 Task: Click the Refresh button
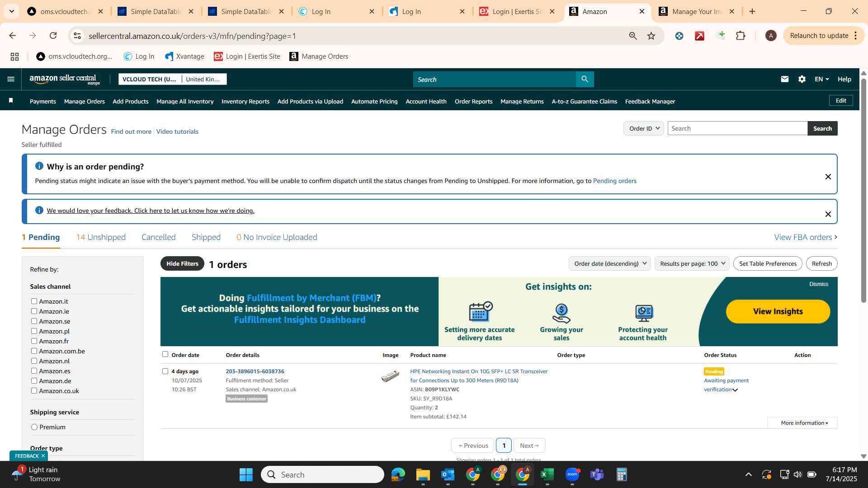pyautogui.click(x=821, y=263)
